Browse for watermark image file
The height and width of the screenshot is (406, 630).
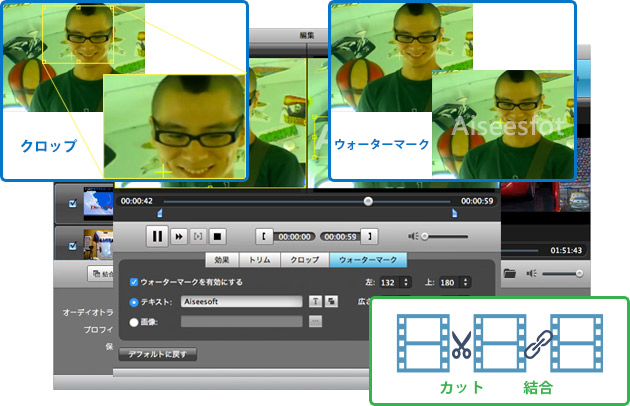tap(315, 321)
